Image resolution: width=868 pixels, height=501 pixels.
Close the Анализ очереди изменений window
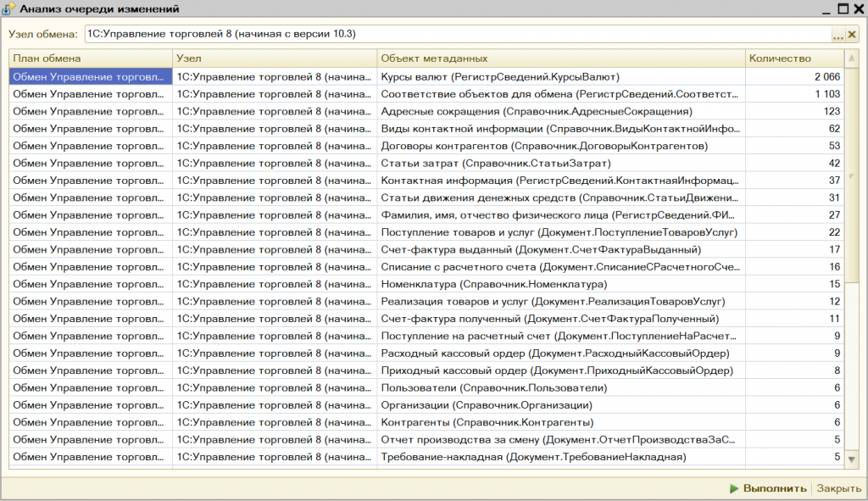[859, 8]
